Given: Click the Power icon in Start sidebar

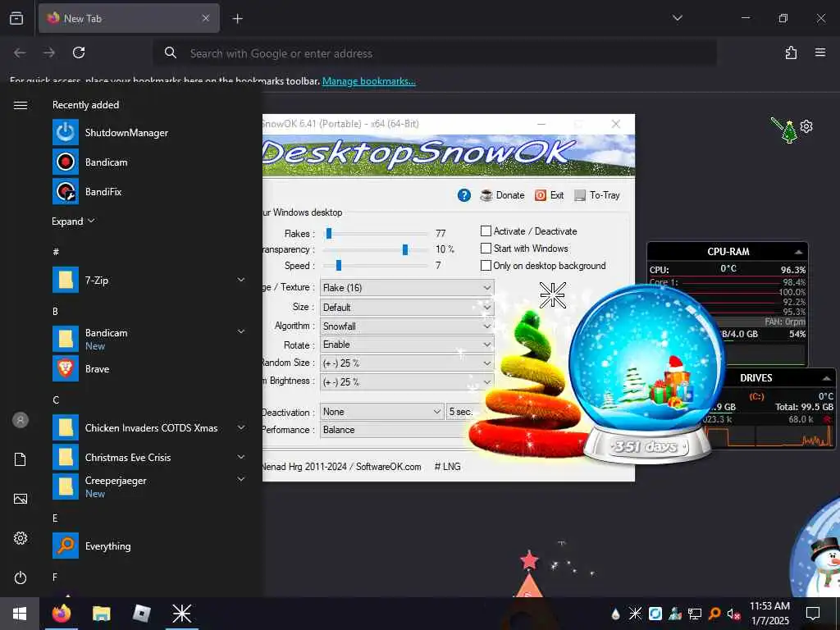Looking at the screenshot, I should [x=21, y=577].
